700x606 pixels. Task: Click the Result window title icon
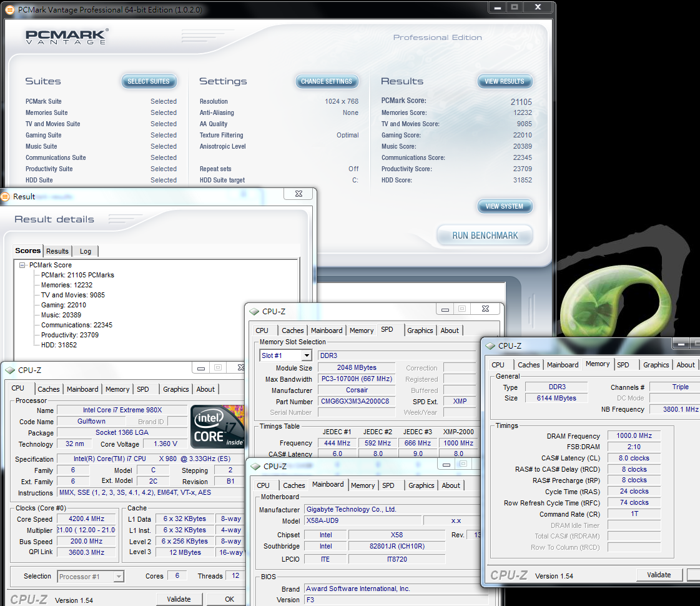(x=6, y=196)
